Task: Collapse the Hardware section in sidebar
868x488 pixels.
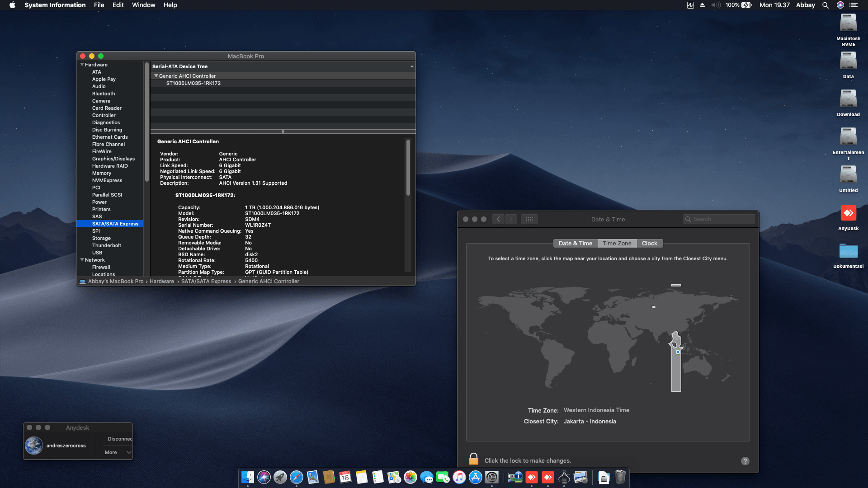Action: [x=82, y=65]
